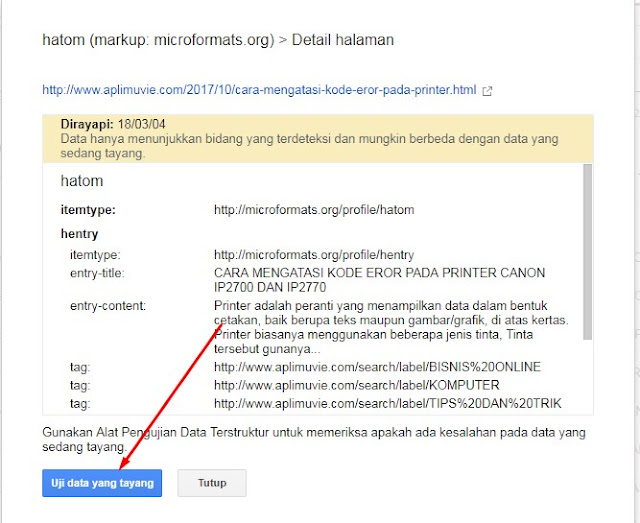This screenshot has width=640, height=523.
Task: Open external link icon beside URL
Action: (487, 91)
